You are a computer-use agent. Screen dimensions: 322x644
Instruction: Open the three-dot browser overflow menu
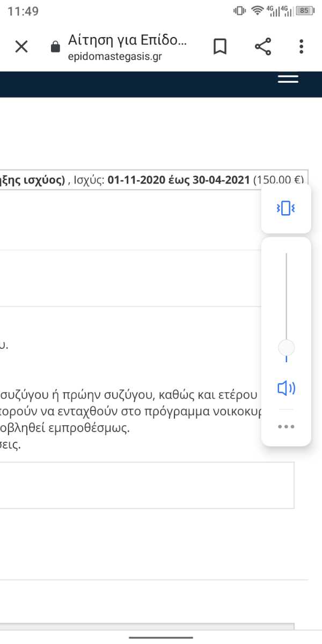(302, 47)
